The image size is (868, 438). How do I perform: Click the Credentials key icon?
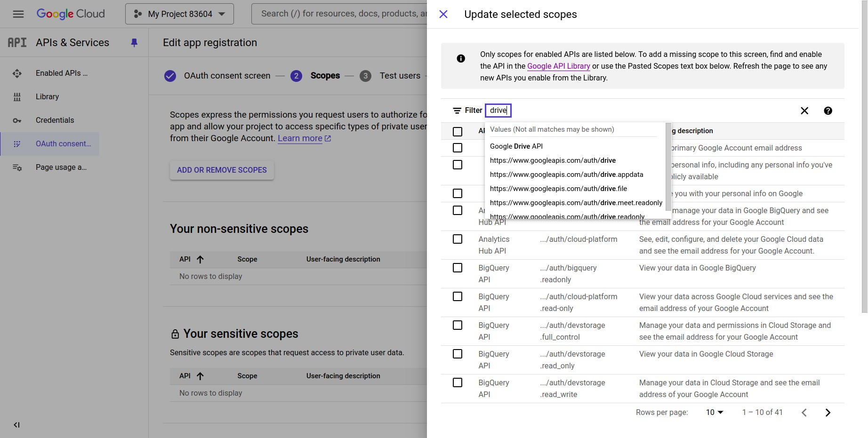pos(17,120)
